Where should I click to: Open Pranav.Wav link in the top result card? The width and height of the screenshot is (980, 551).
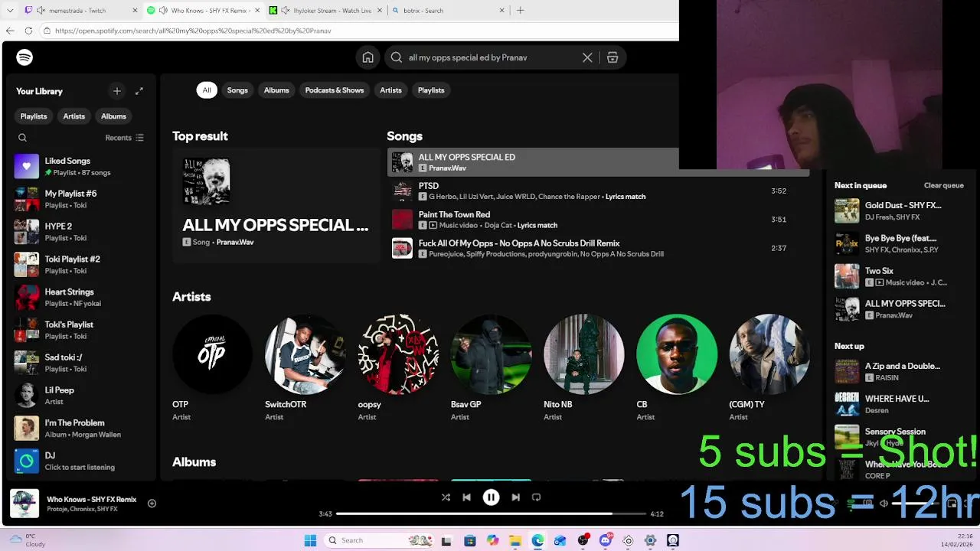pos(235,242)
